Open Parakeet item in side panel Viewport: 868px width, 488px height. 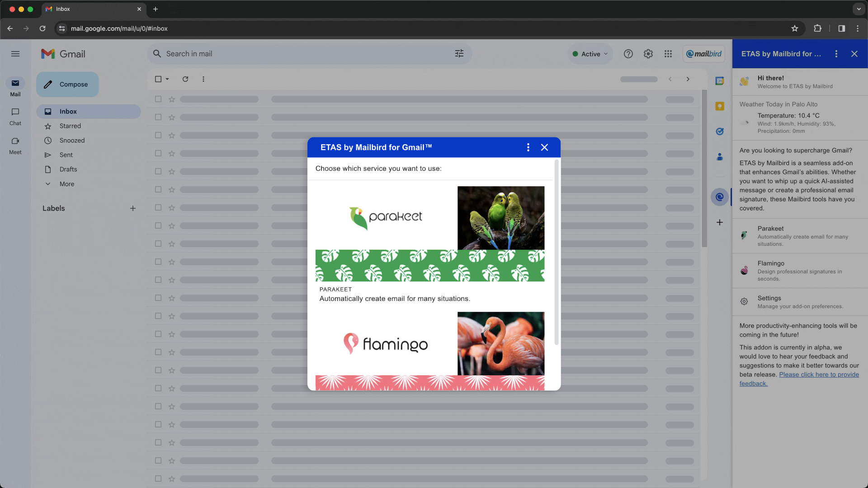click(800, 236)
